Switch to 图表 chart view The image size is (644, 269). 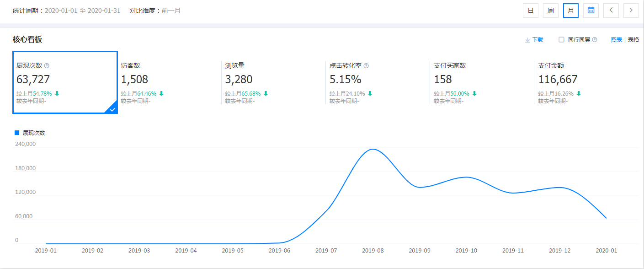[617, 40]
